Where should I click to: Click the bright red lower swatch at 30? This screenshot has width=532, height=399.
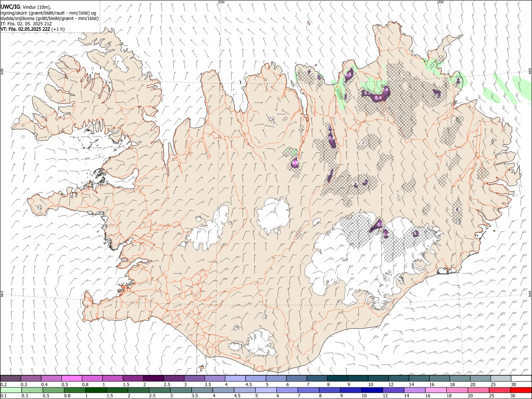520,390
